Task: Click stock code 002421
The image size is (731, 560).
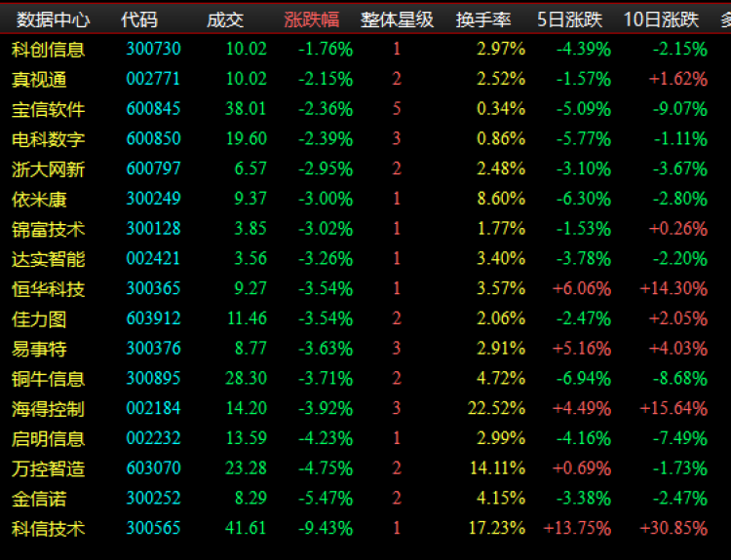Action: [x=153, y=258]
